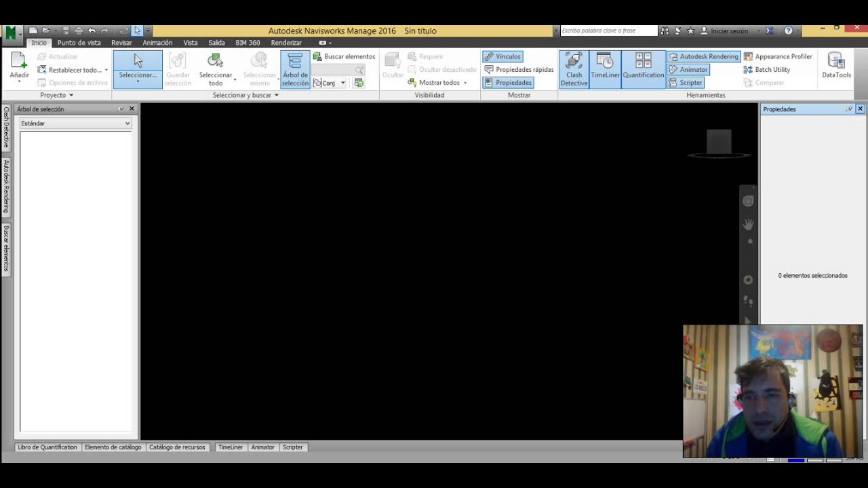This screenshot has height=488, width=868.
Task: Open DataTools
Action: click(x=836, y=65)
